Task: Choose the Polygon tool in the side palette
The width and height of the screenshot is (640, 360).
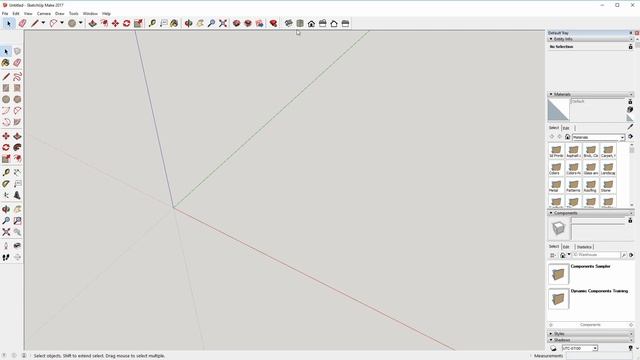Action: [x=17, y=99]
